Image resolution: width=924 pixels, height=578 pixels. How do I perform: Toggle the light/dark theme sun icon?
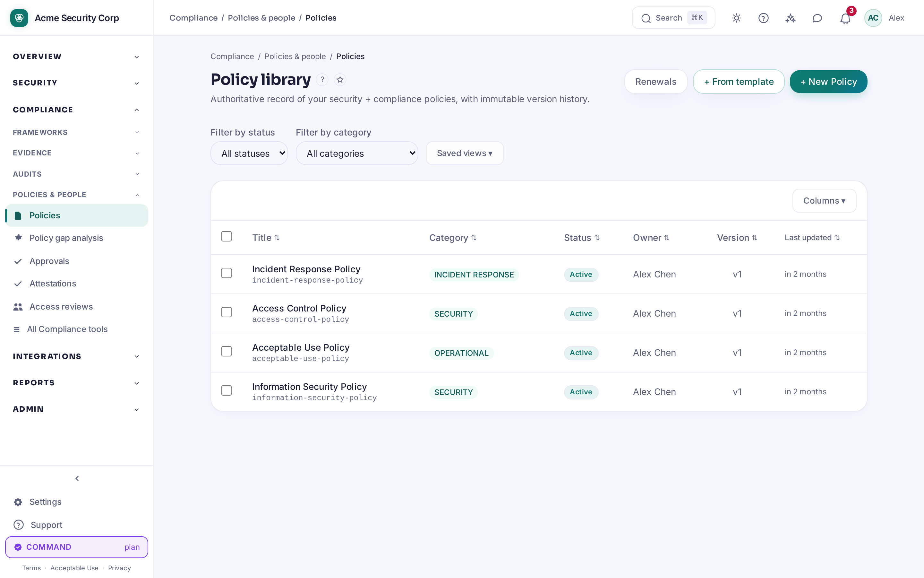[737, 18]
